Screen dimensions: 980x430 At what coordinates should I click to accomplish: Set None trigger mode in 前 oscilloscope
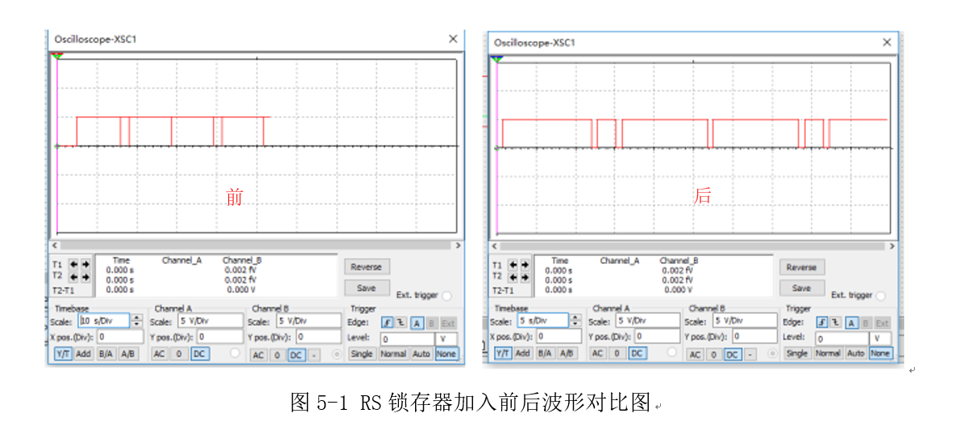click(x=446, y=353)
